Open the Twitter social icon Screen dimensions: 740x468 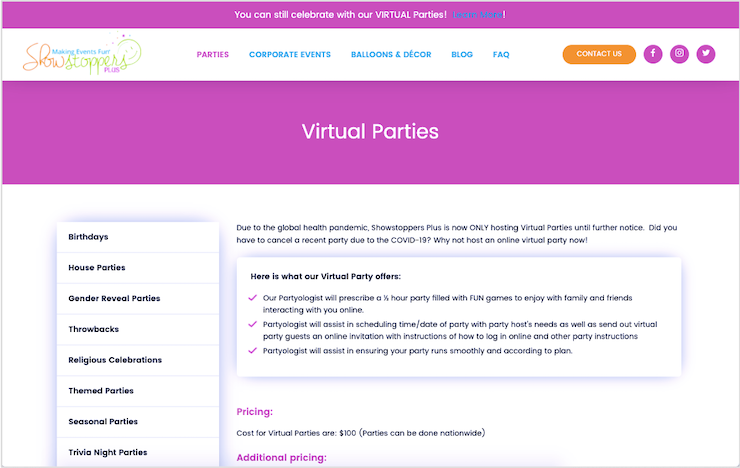[x=706, y=54]
